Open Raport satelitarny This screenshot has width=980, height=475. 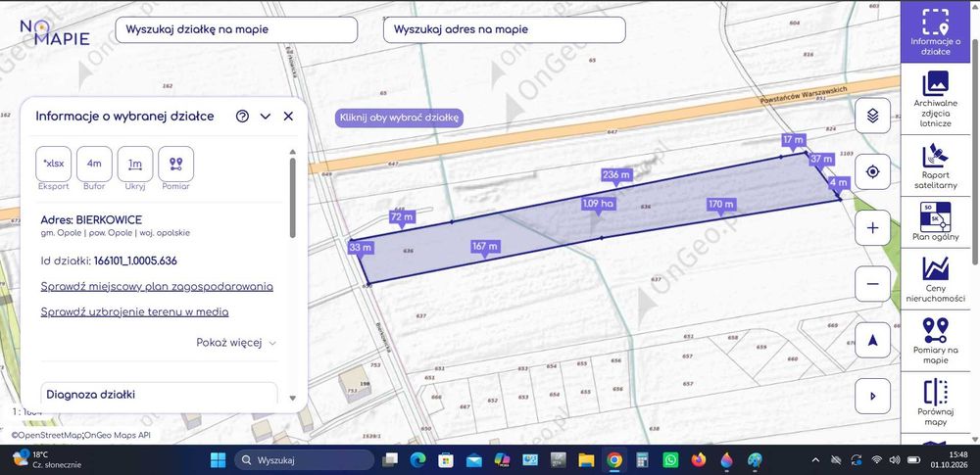tap(935, 166)
